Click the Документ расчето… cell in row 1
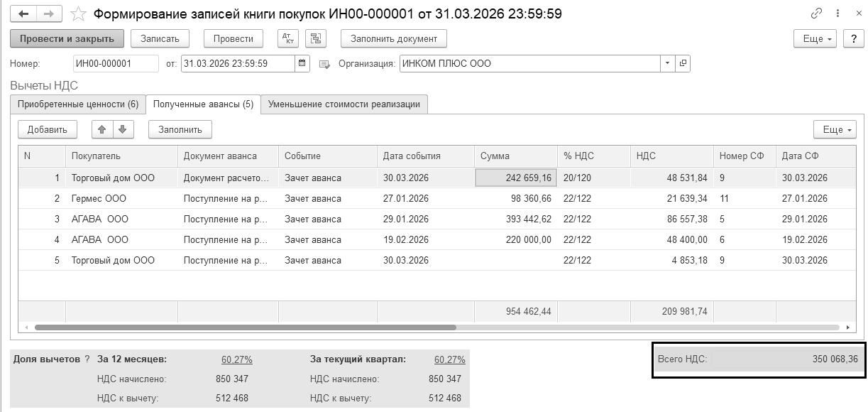 pyautogui.click(x=228, y=178)
